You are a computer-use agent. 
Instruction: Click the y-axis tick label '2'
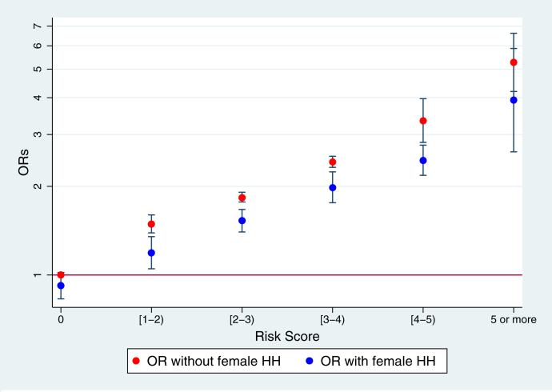click(x=38, y=186)
